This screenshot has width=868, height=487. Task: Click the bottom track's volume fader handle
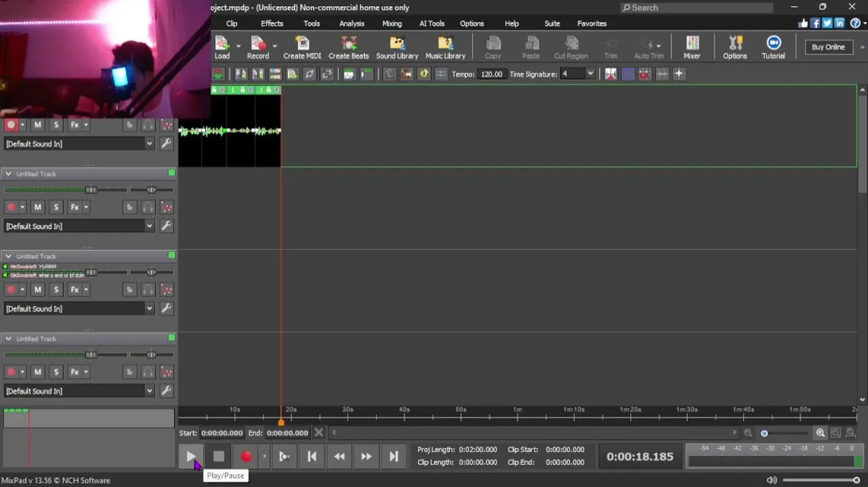pos(91,354)
